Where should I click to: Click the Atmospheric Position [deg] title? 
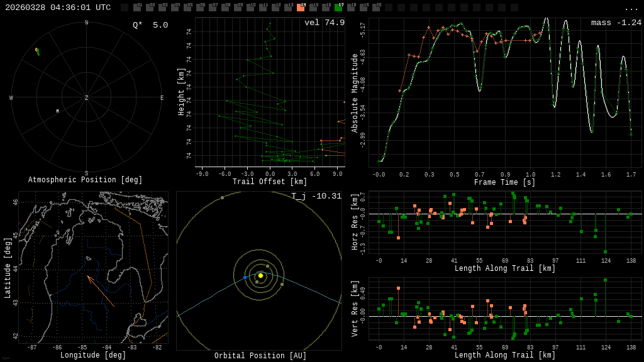[86, 180]
